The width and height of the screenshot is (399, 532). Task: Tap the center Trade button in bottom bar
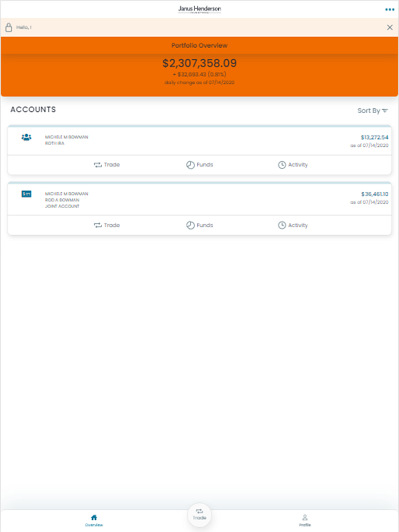coord(199,515)
